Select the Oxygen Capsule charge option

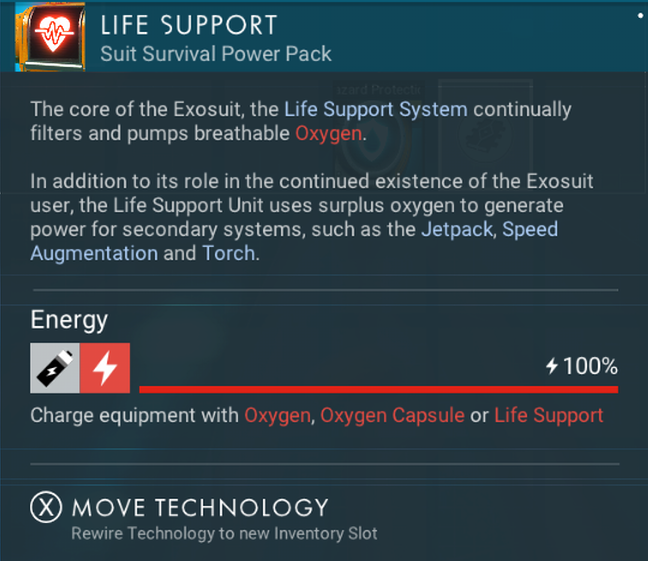point(392,415)
